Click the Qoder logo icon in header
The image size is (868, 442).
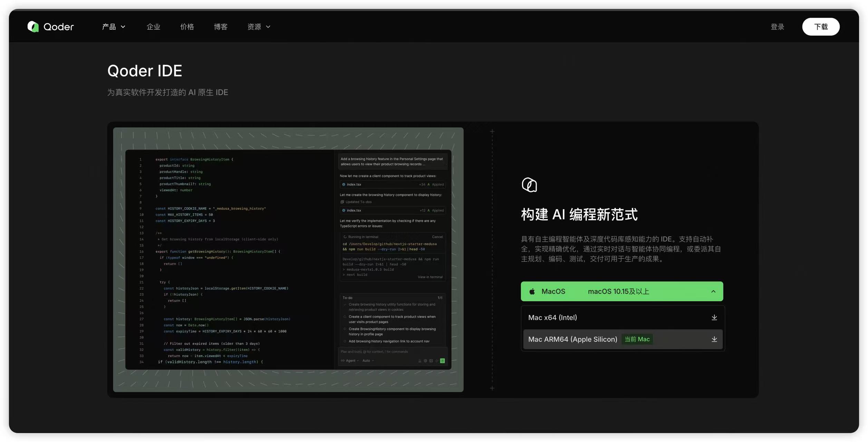(33, 27)
